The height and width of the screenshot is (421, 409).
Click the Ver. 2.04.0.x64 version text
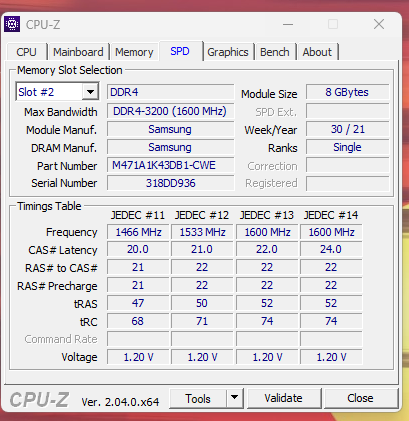120,402
